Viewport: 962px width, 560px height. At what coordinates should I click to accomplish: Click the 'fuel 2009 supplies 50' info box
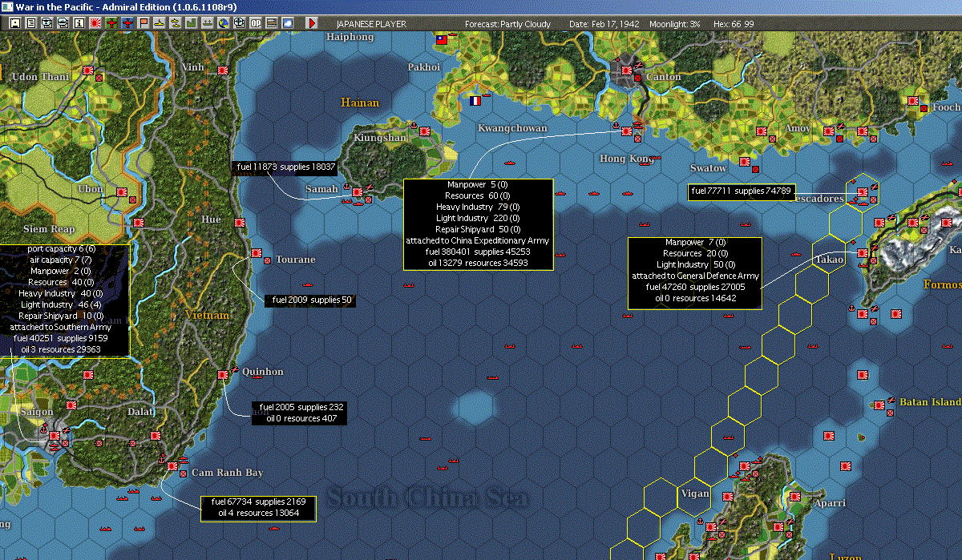[311, 300]
